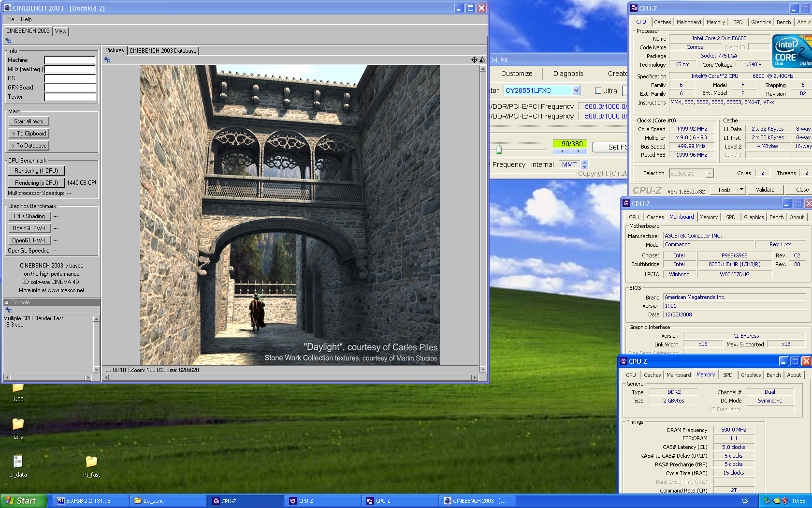The image size is (812, 508).
Task: Click the OS input field in CINEBENCH Info
Action: click(70, 78)
